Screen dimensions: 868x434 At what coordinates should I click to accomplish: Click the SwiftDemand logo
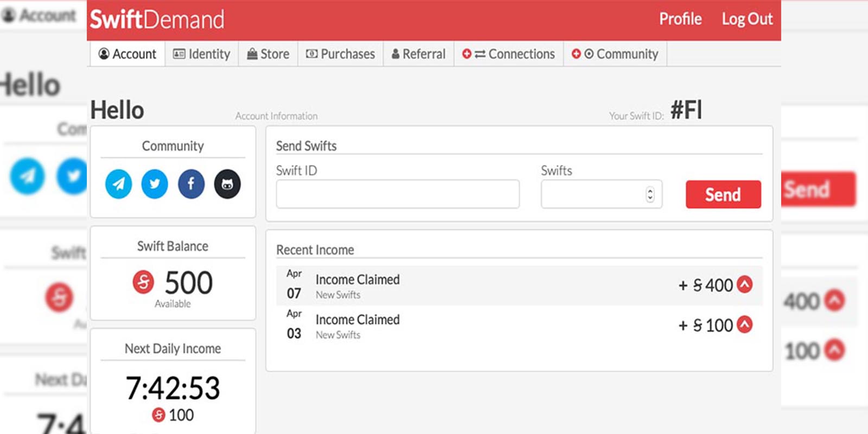(157, 20)
